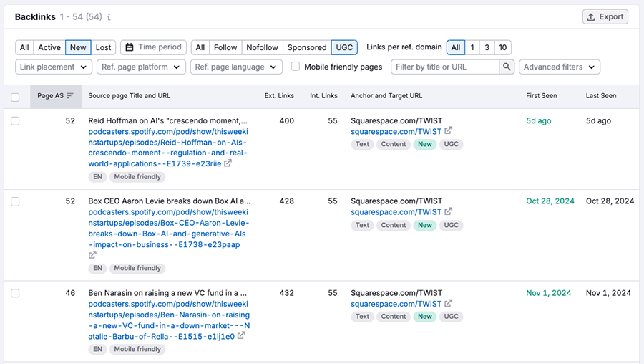The width and height of the screenshot is (644, 364).
Task: Click the Page AS sort icon
Action: coord(70,95)
